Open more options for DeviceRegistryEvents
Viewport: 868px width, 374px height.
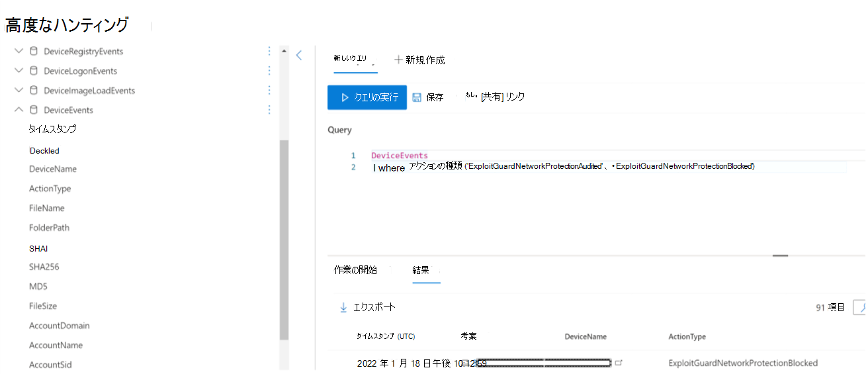[x=269, y=51]
